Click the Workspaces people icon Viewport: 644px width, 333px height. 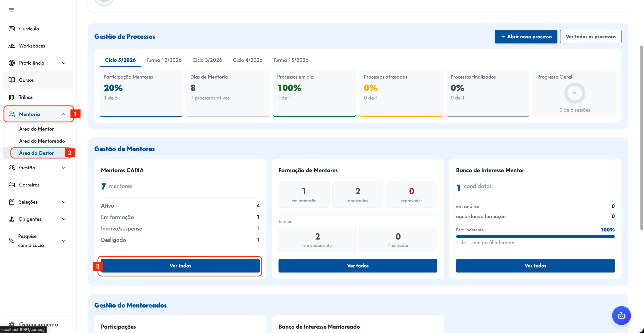coord(12,46)
